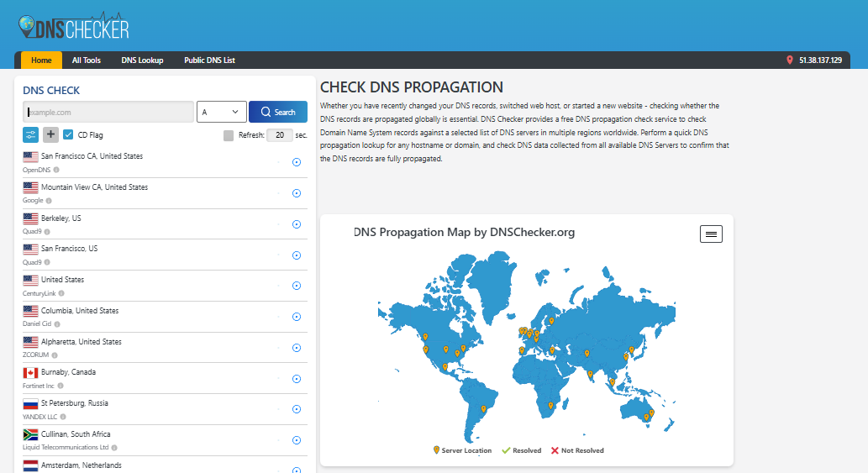
Task: Click info icon next to Berkeley Quad9
Action: (x=47, y=232)
